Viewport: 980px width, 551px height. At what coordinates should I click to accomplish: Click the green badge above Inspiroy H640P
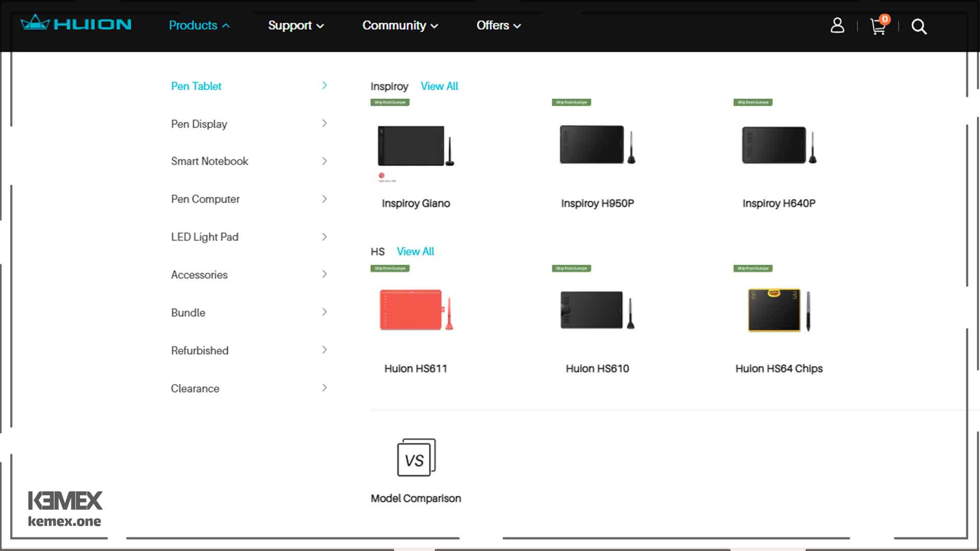coord(753,103)
